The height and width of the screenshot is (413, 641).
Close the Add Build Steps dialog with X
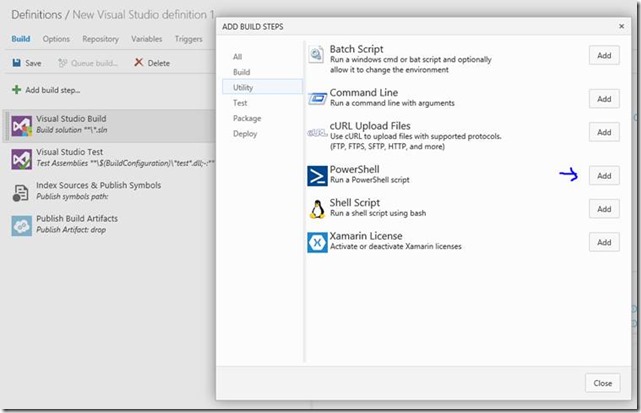tap(621, 26)
